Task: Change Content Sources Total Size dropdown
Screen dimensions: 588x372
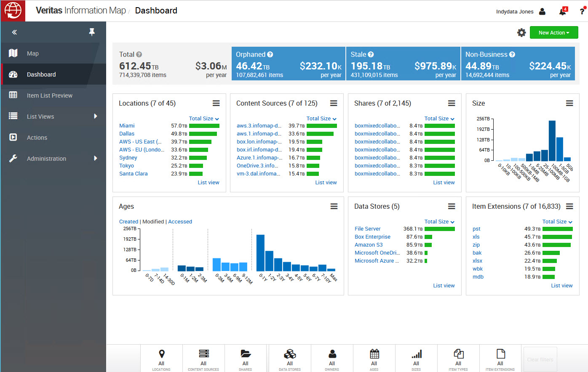Action: (321, 119)
